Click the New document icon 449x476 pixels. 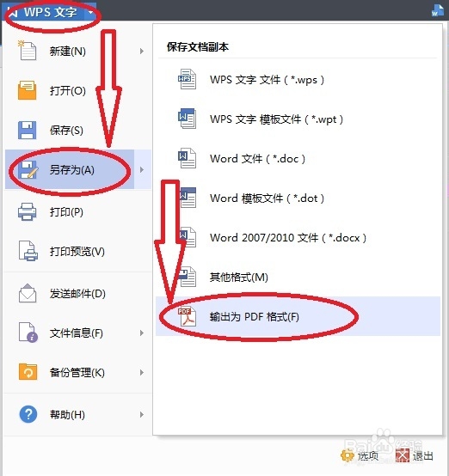coord(27,51)
